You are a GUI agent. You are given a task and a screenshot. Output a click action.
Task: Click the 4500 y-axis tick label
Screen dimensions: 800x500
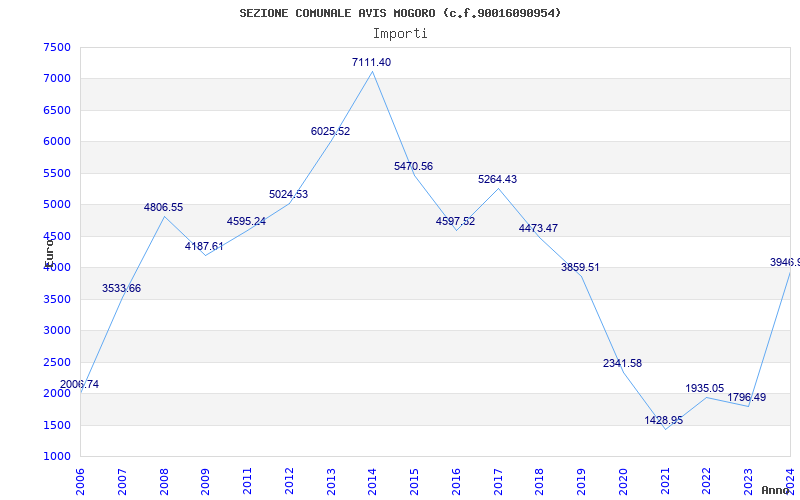(x=57, y=236)
